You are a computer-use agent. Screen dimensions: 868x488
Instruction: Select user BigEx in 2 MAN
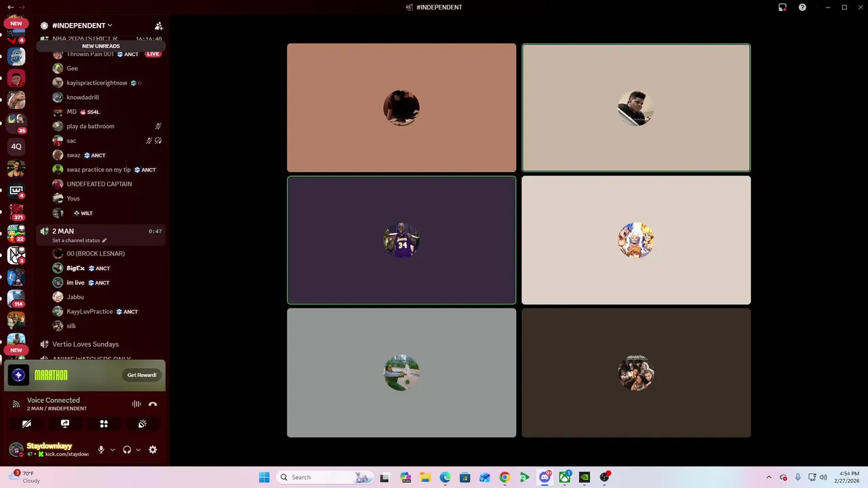pyautogui.click(x=75, y=268)
